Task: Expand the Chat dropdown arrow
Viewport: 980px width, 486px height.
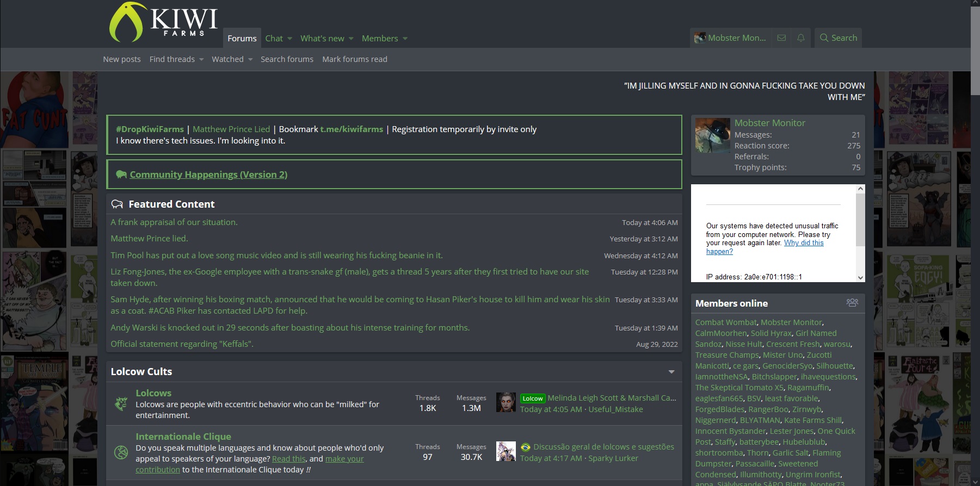Action: click(x=289, y=39)
